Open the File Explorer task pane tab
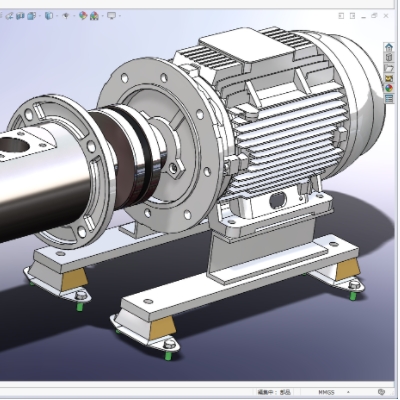 389,68
